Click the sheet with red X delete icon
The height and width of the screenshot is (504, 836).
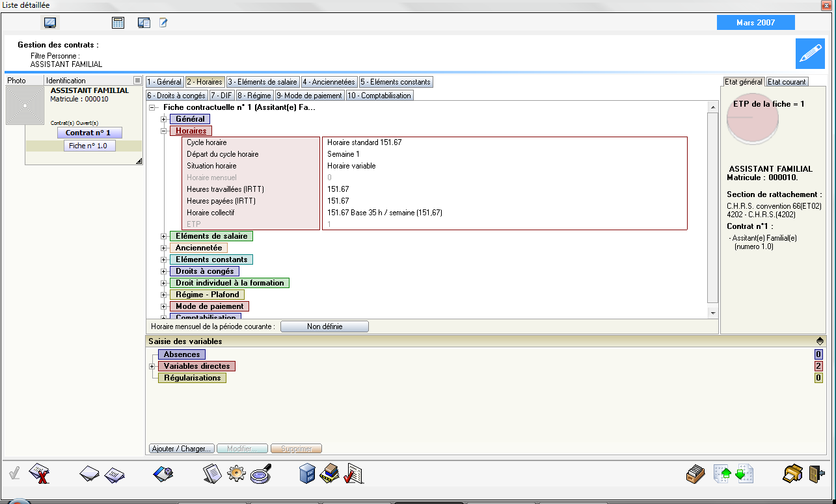click(x=40, y=473)
